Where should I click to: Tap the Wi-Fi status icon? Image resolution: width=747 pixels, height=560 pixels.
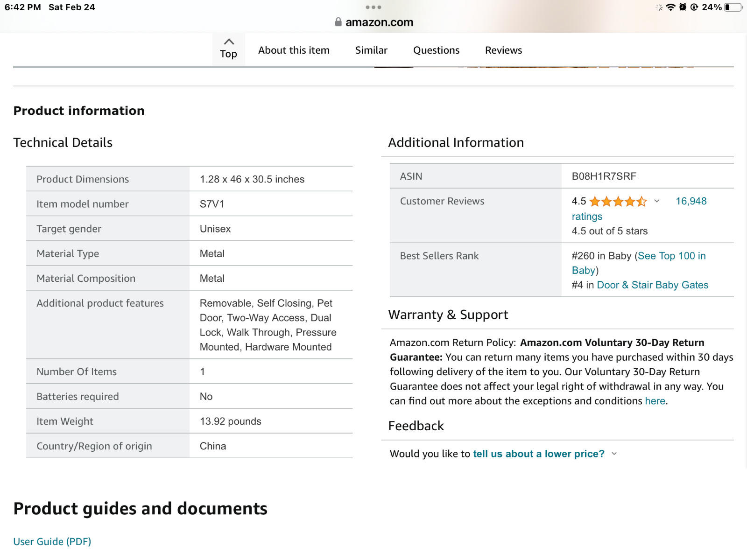[x=670, y=7]
